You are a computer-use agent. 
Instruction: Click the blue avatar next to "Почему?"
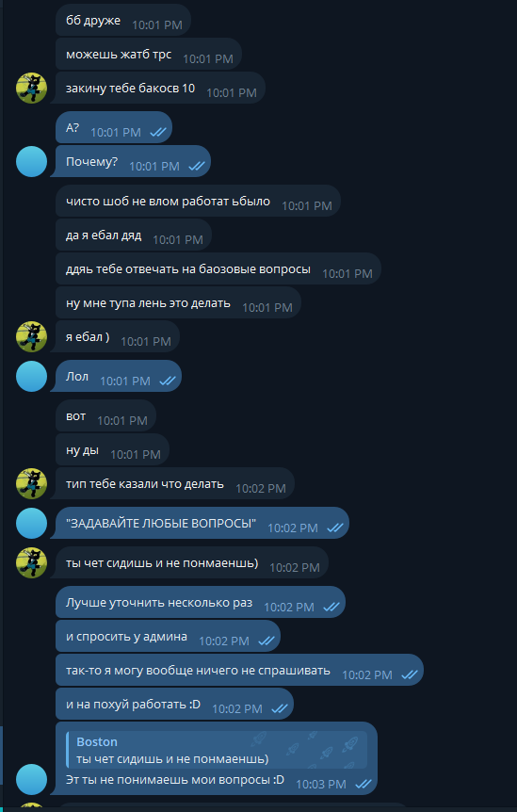32,162
